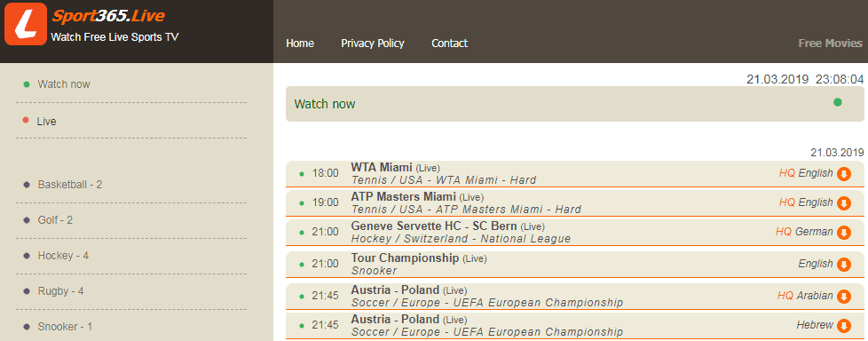Open Geneve Servette HC - SC Bern match
The width and height of the screenshot is (868, 341).
(x=575, y=233)
